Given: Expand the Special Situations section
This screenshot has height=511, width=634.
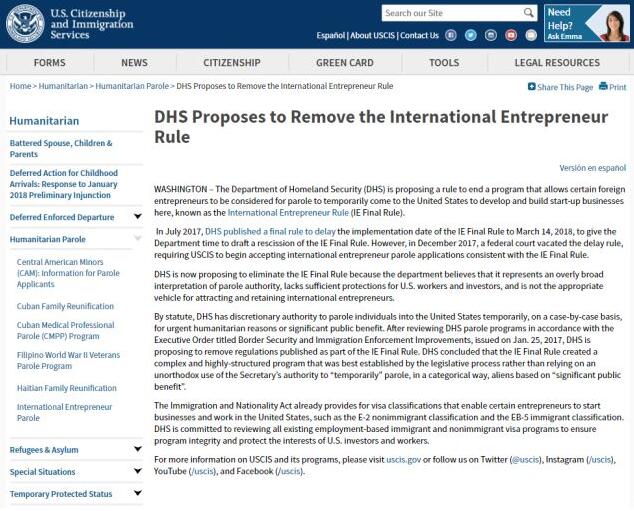Looking at the screenshot, I should [x=137, y=471].
